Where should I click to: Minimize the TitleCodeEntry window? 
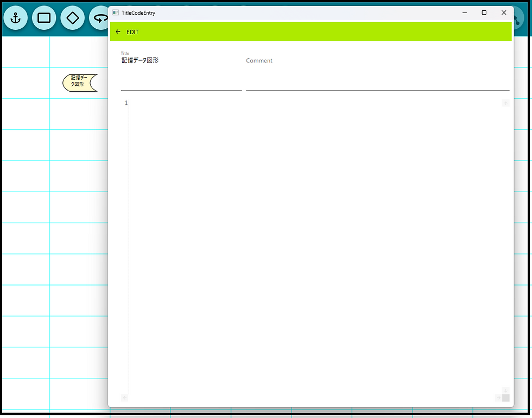coord(465,12)
